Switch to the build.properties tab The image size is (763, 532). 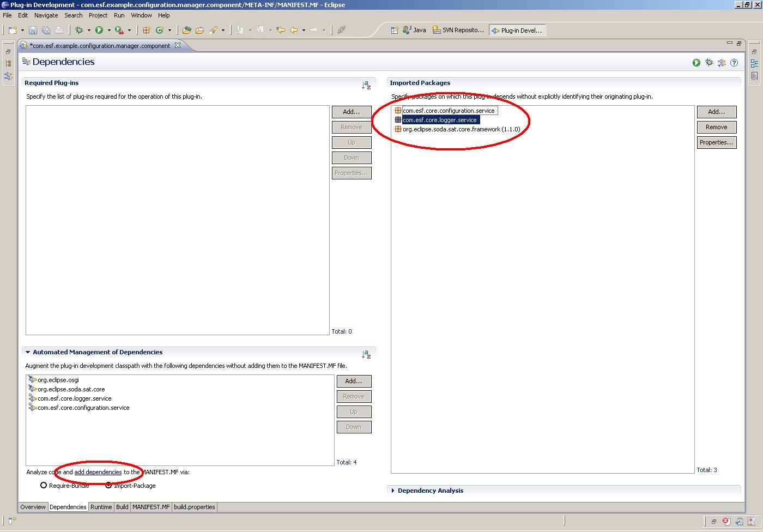coord(195,507)
